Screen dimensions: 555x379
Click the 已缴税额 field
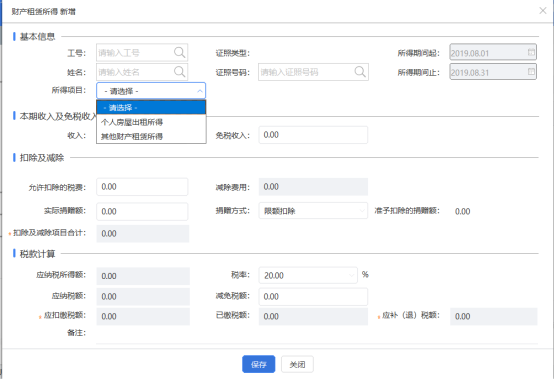coord(313,316)
